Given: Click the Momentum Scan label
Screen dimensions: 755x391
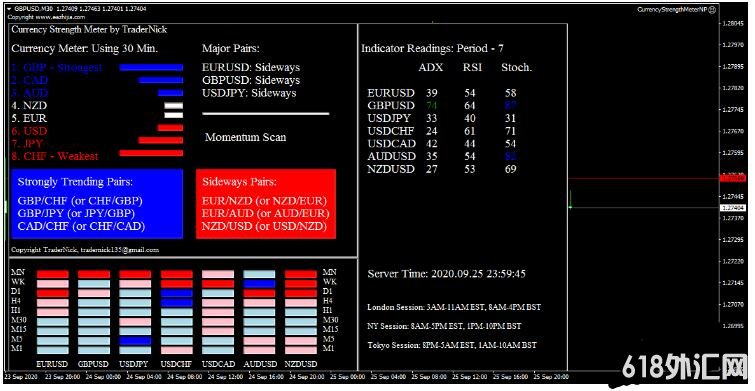Looking at the screenshot, I should (246, 137).
